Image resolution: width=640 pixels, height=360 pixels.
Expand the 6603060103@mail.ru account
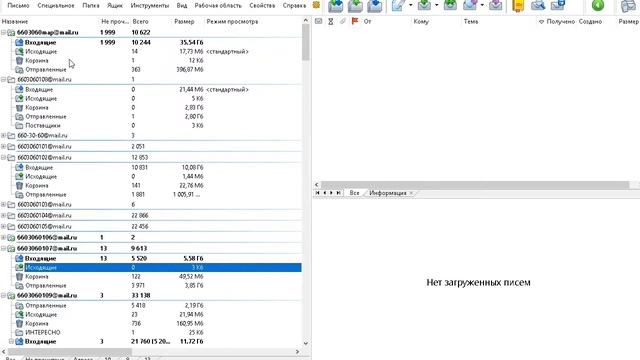point(3,204)
